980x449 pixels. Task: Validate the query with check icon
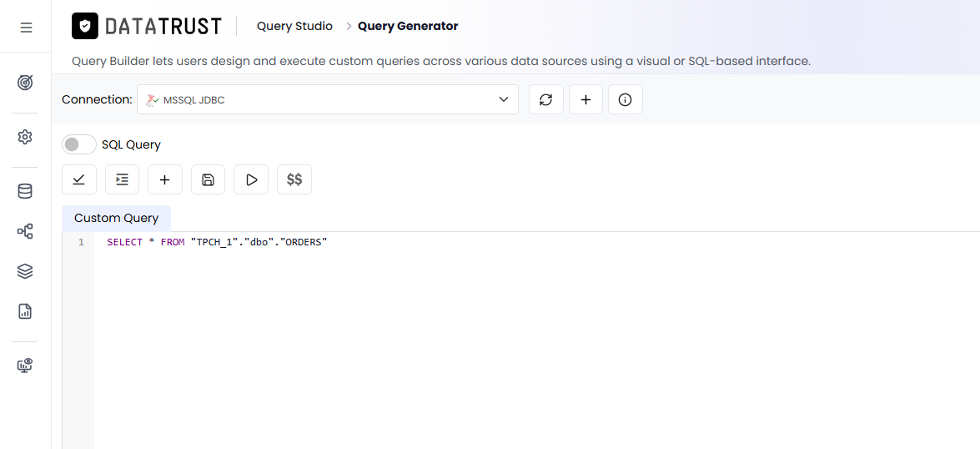pos(78,180)
